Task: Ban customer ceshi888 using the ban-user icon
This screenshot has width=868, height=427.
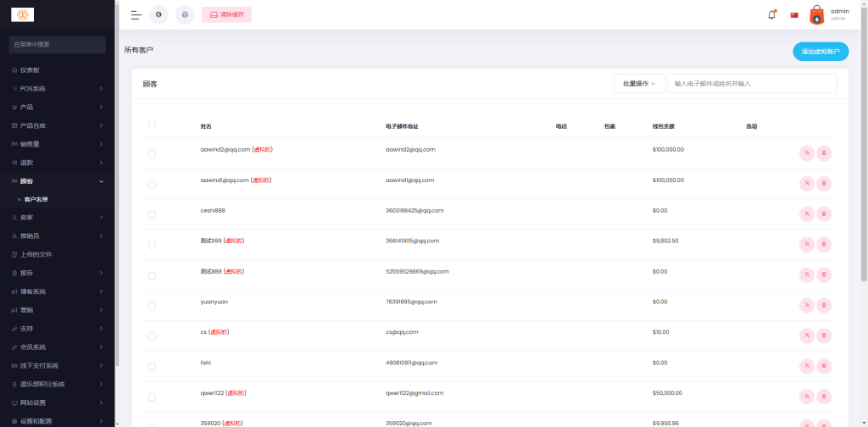Action: (x=806, y=214)
